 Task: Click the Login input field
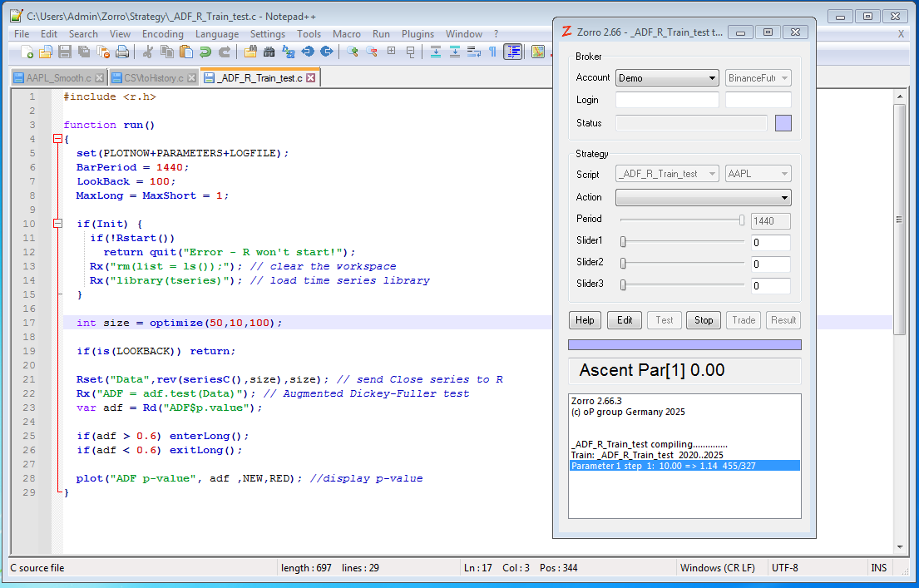pyautogui.click(x=667, y=100)
